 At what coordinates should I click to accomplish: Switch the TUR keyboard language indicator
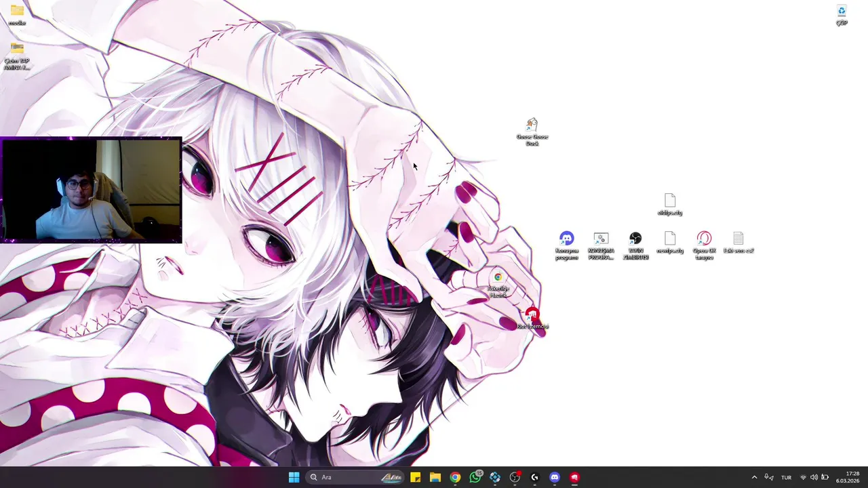(787, 477)
